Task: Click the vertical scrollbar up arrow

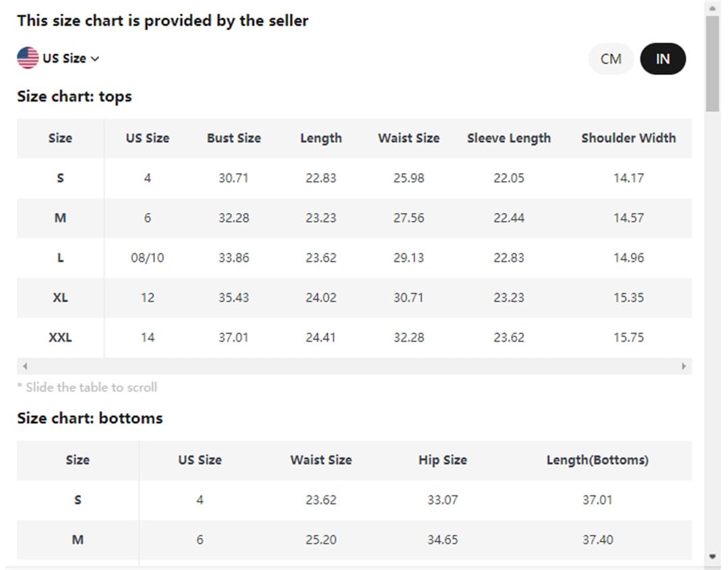Action: pyautogui.click(x=712, y=8)
